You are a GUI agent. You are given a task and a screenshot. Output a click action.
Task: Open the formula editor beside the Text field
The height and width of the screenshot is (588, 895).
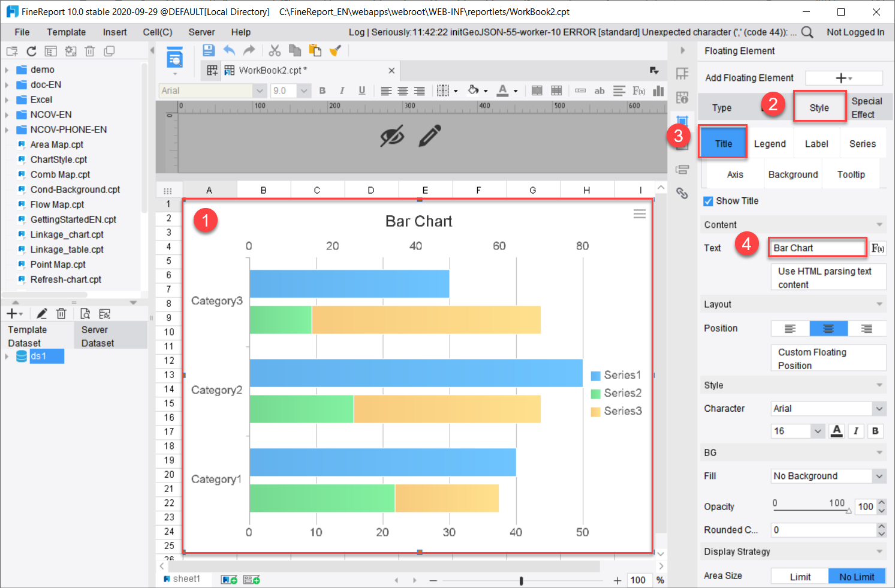click(877, 248)
